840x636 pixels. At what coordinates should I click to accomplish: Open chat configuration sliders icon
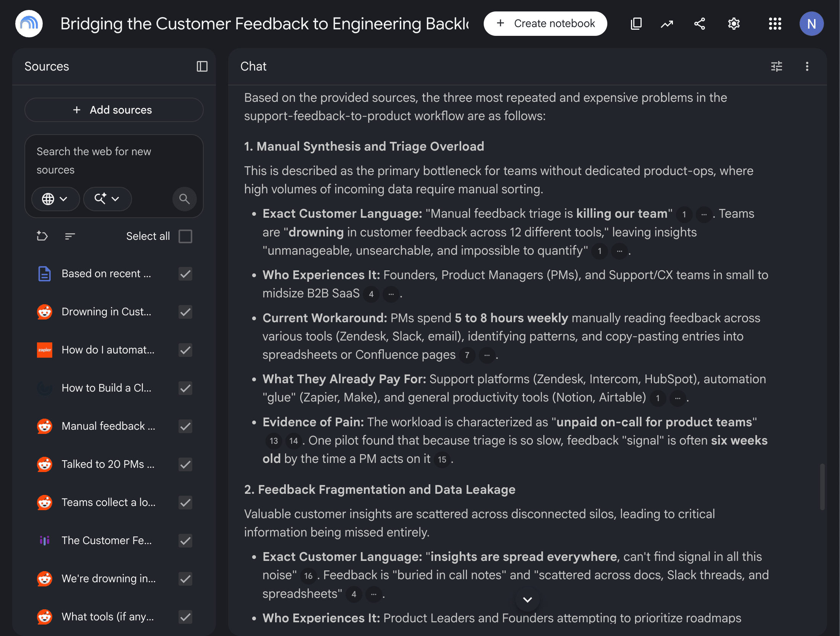point(776,66)
